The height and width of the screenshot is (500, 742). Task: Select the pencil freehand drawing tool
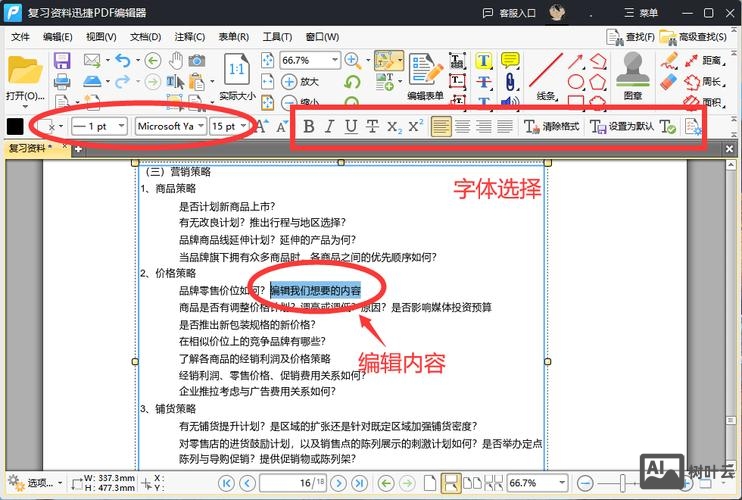[669, 61]
